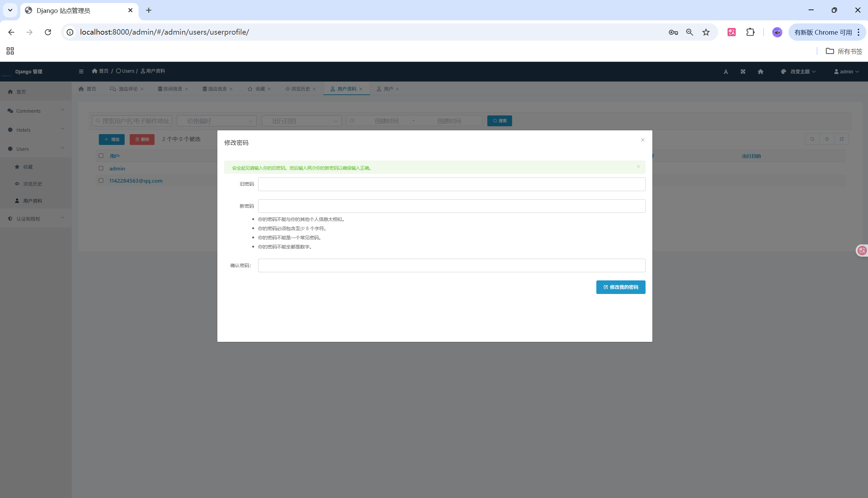868x498 pixels.
Task: Collapse sidebar with hamburger menu icon
Action: (81, 72)
